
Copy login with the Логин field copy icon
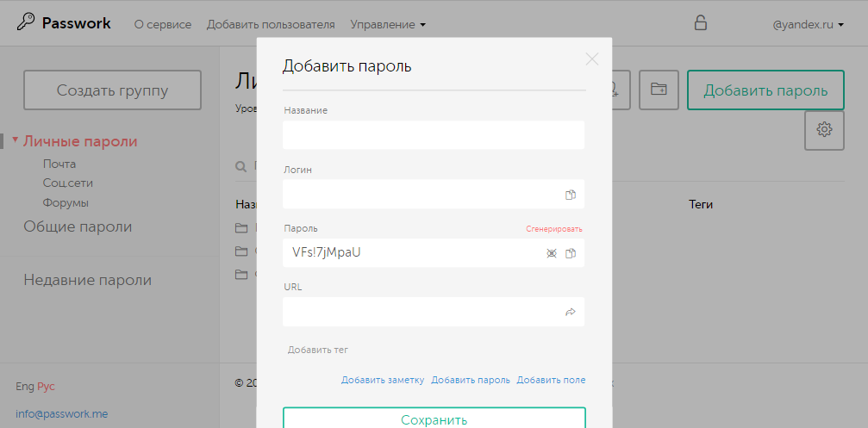pos(570,195)
